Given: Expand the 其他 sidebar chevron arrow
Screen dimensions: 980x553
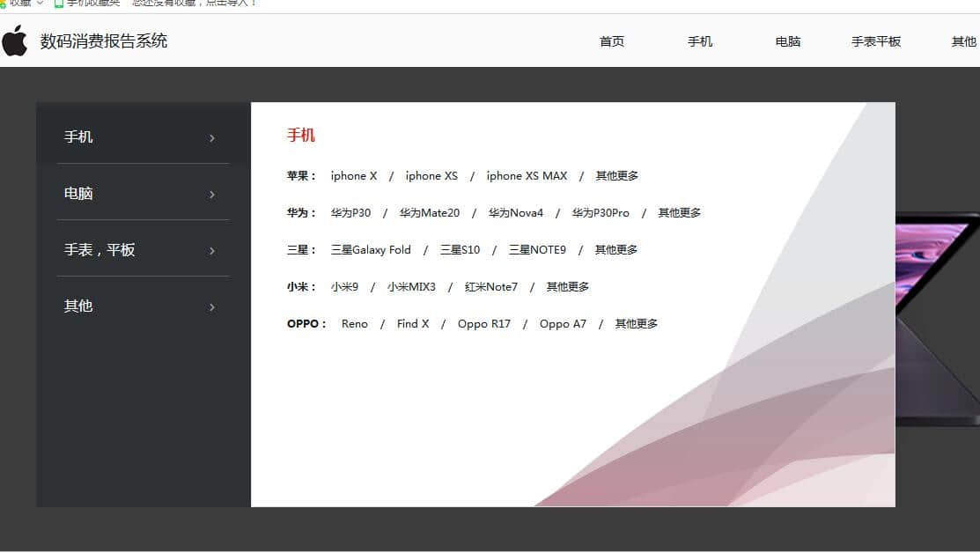Looking at the screenshot, I should [212, 307].
